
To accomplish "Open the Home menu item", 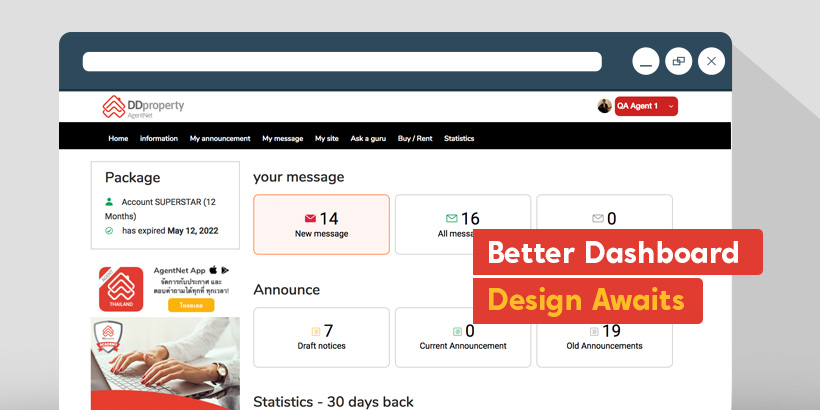I will 118,138.
